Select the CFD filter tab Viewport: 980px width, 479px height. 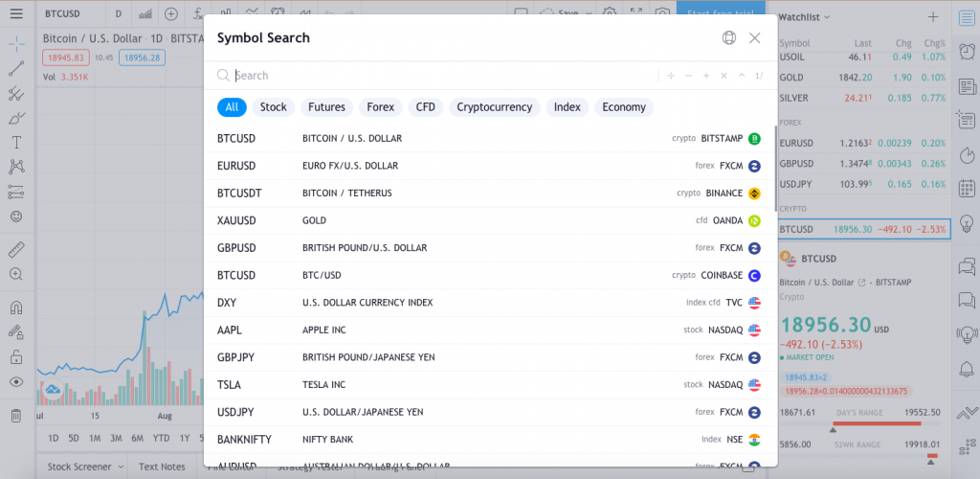[x=426, y=107]
